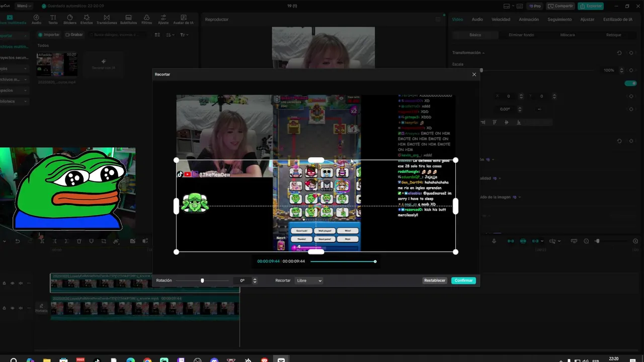
Task: Open the Ajuste panel icon
Action: pyautogui.click(x=164, y=19)
